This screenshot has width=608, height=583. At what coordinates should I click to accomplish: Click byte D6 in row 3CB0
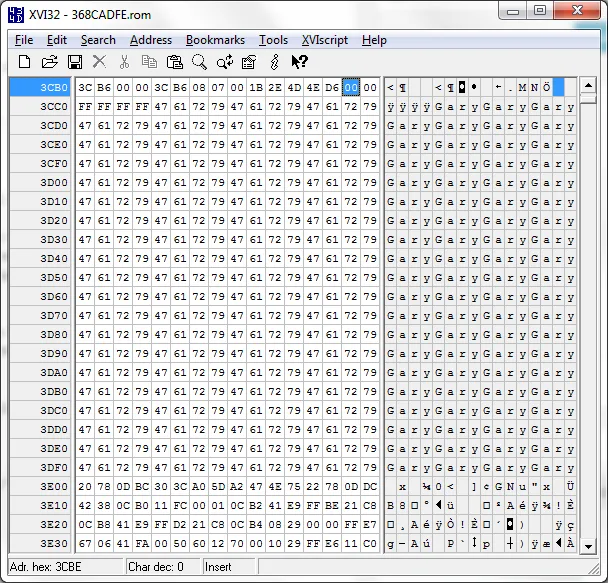pyautogui.click(x=332, y=87)
